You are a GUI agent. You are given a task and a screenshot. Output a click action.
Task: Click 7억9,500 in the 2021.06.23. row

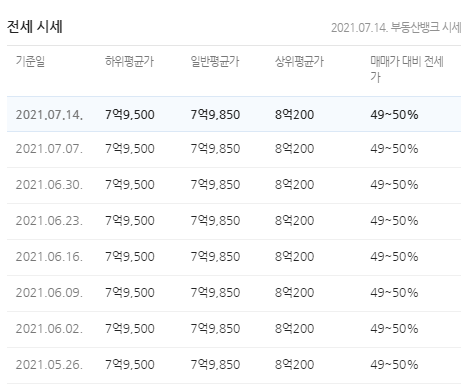(x=130, y=221)
